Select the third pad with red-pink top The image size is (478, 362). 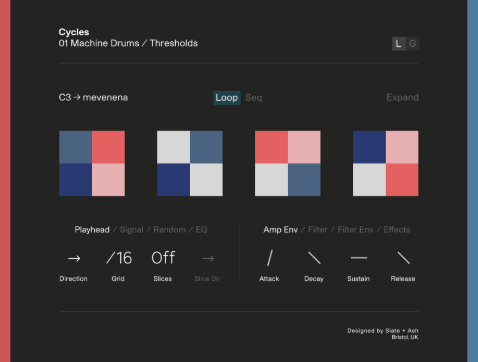[288, 163]
